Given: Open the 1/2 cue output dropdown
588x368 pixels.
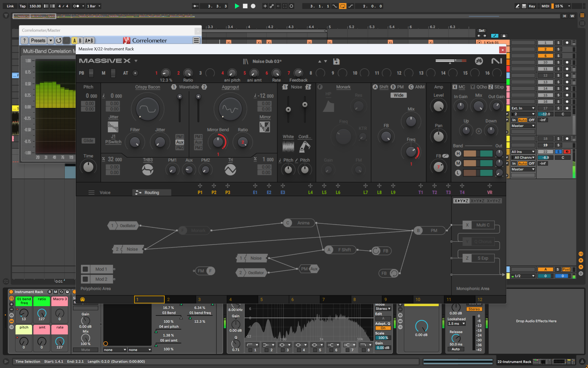Looking at the screenshot, I should pyautogui.click(x=523, y=276).
